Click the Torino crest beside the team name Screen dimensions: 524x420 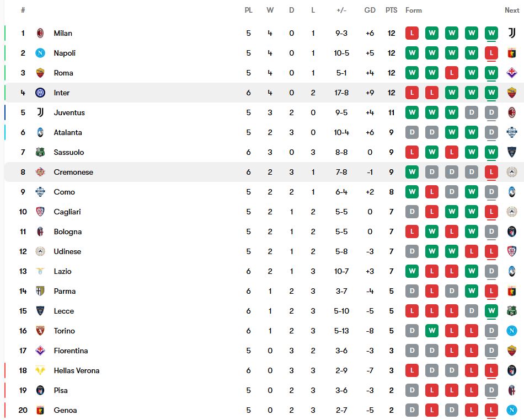(40, 331)
